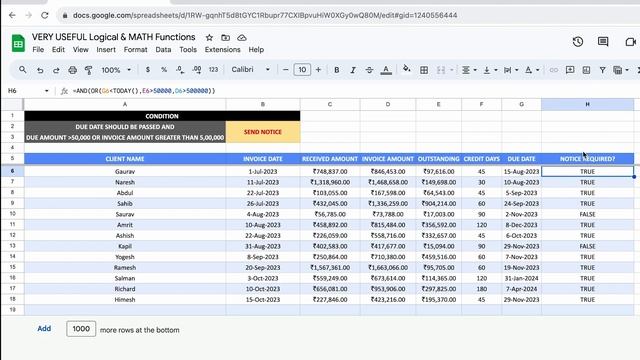Insert a chart
Viewport: 640px width, 360px height.
pyautogui.click(x=586, y=70)
